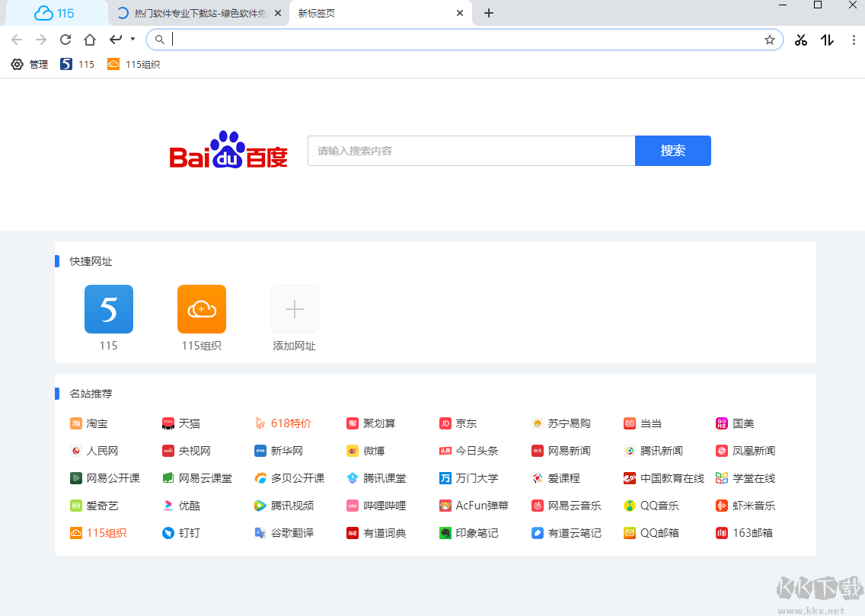Open 谷歌翻译 translation link

(x=284, y=533)
